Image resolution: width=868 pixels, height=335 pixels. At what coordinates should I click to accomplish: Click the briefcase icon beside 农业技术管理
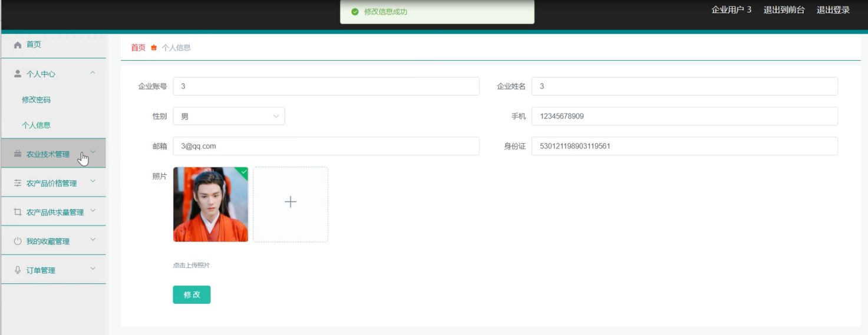(x=18, y=154)
